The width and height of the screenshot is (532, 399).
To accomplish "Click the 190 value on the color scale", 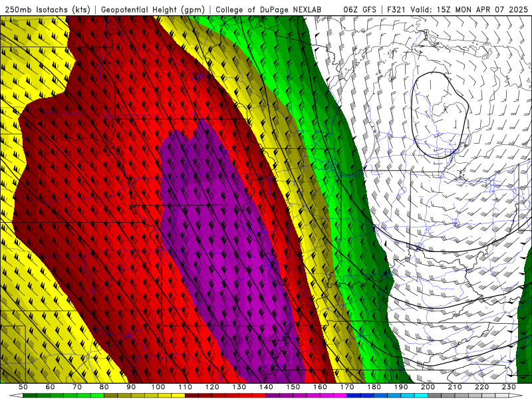I will tap(401, 387).
